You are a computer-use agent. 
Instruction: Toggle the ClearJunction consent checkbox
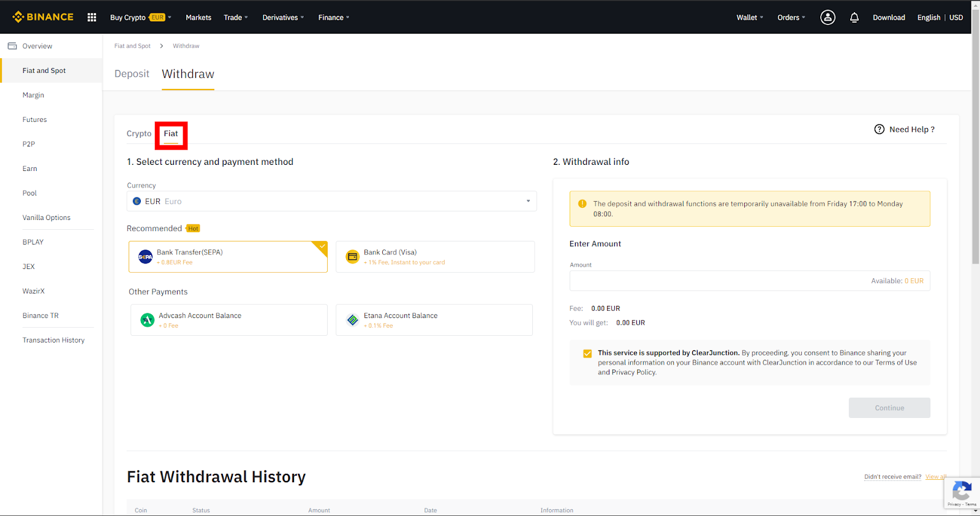point(587,354)
